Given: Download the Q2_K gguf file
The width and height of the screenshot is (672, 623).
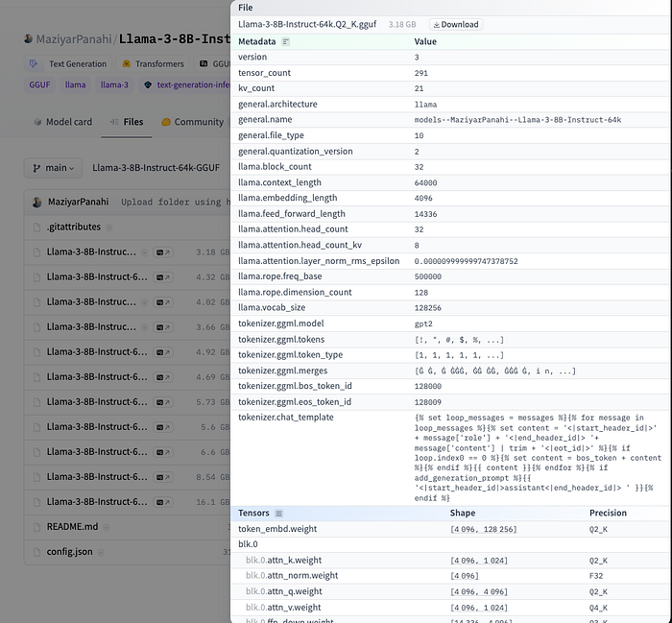Looking at the screenshot, I should click(x=456, y=24).
